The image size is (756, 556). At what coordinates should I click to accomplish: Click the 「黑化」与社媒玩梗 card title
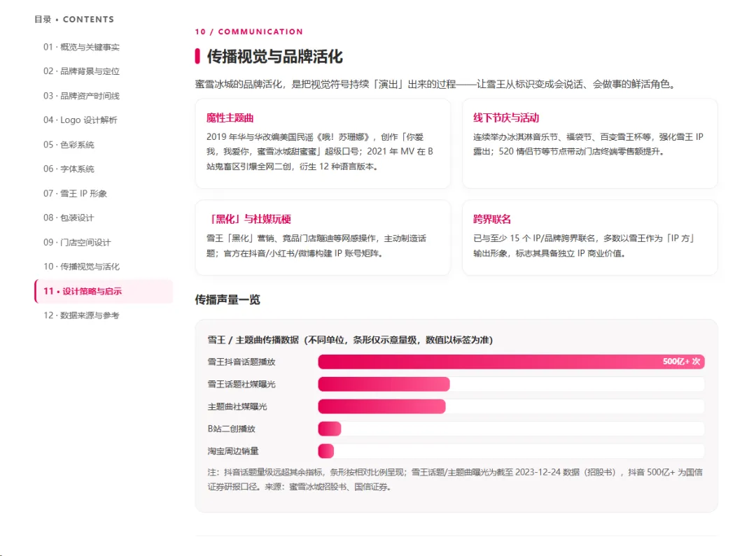point(248,219)
